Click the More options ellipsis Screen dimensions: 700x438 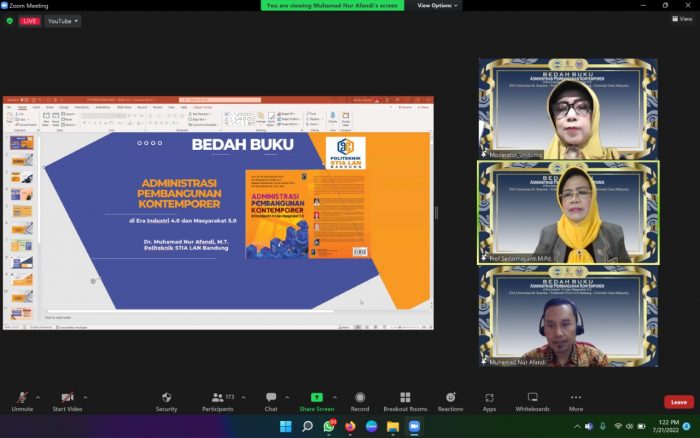point(576,398)
